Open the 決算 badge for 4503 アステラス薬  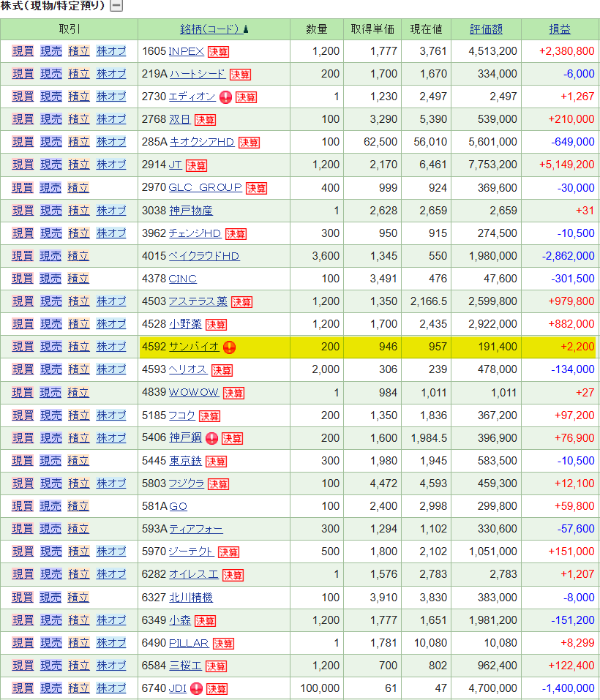click(x=242, y=302)
